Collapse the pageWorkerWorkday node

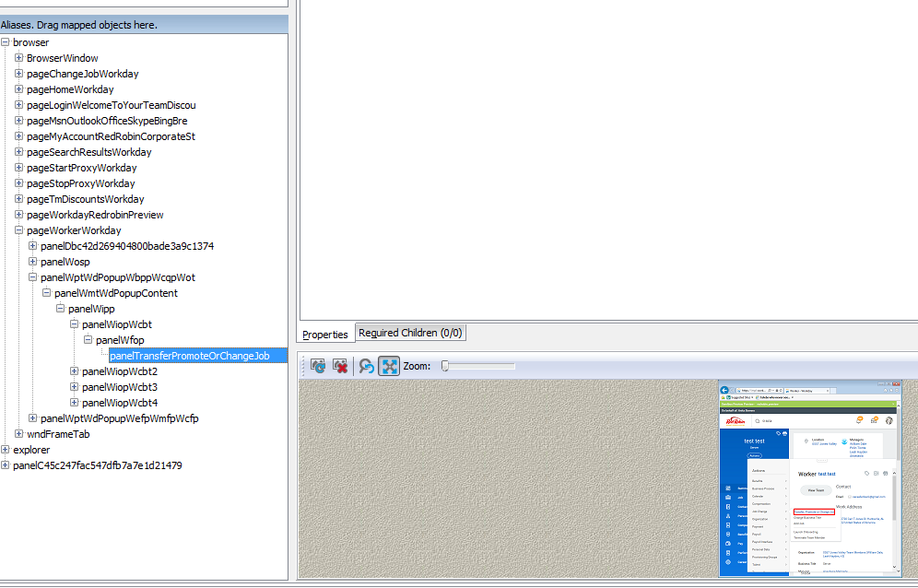click(18, 230)
